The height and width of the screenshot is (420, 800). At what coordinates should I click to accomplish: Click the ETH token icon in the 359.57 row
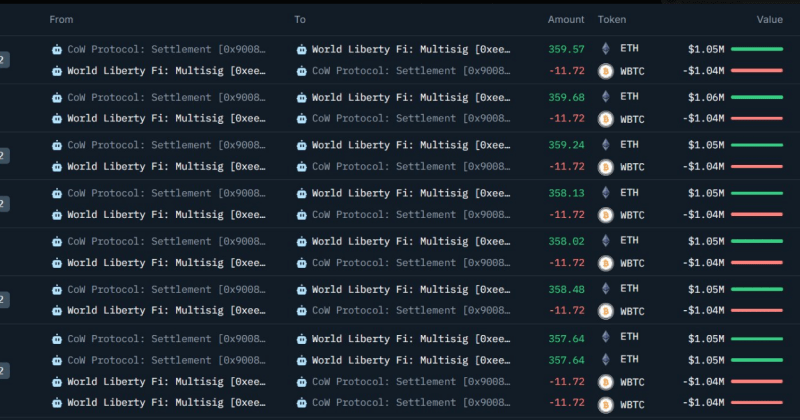click(604, 48)
